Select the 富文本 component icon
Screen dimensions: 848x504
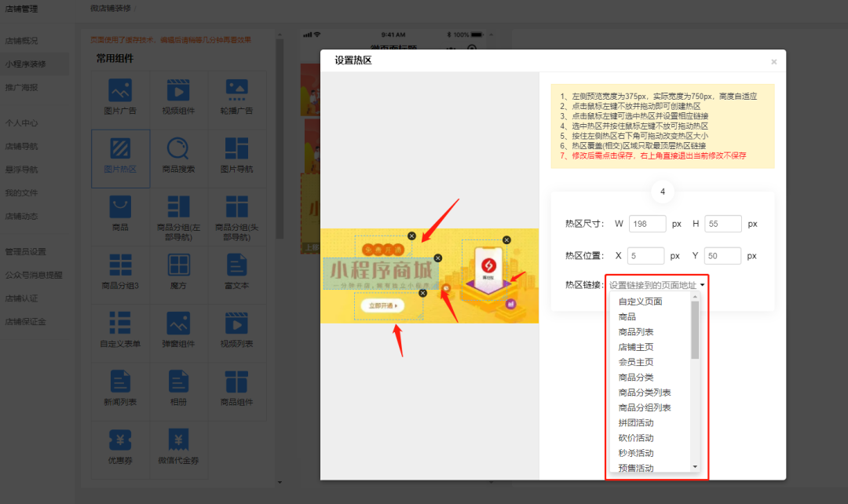(x=237, y=265)
